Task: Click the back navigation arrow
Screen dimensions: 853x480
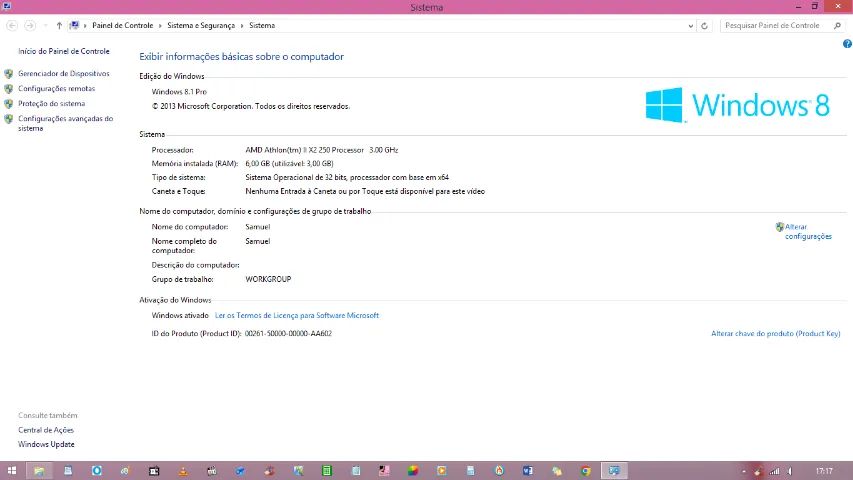Action: (12, 26)
